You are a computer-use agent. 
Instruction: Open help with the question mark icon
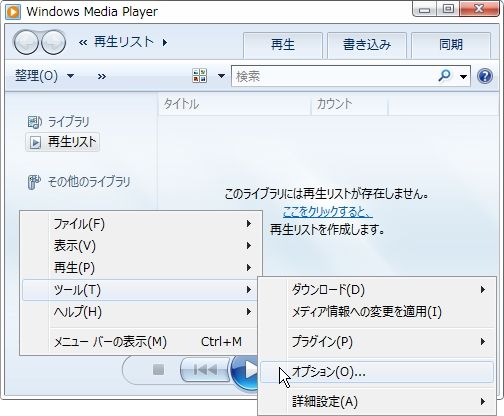485,76
